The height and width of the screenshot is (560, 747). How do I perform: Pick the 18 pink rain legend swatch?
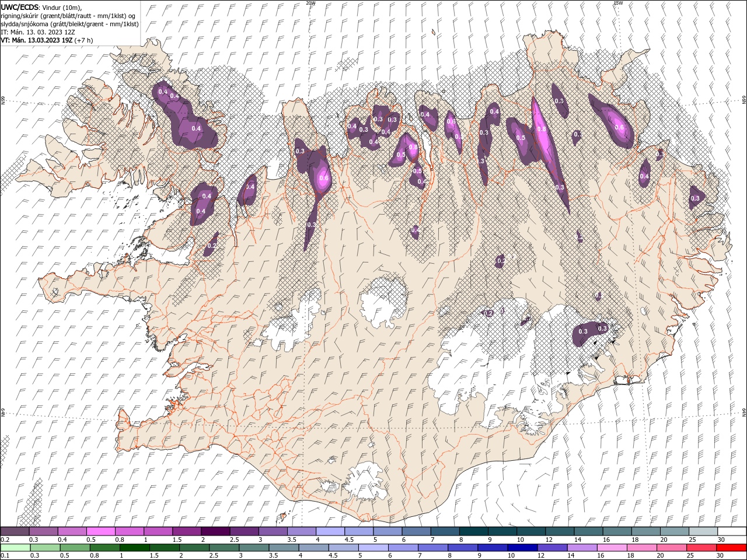(x=643, y=548)
